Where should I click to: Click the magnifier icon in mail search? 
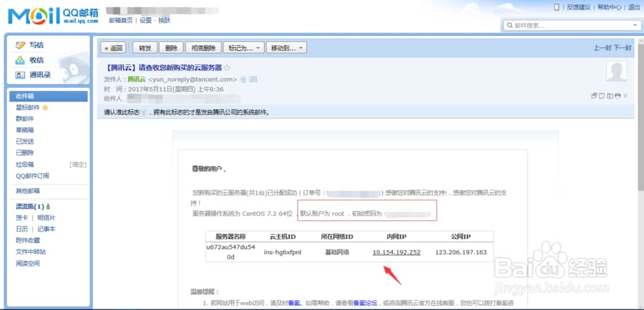pos(509,26)
